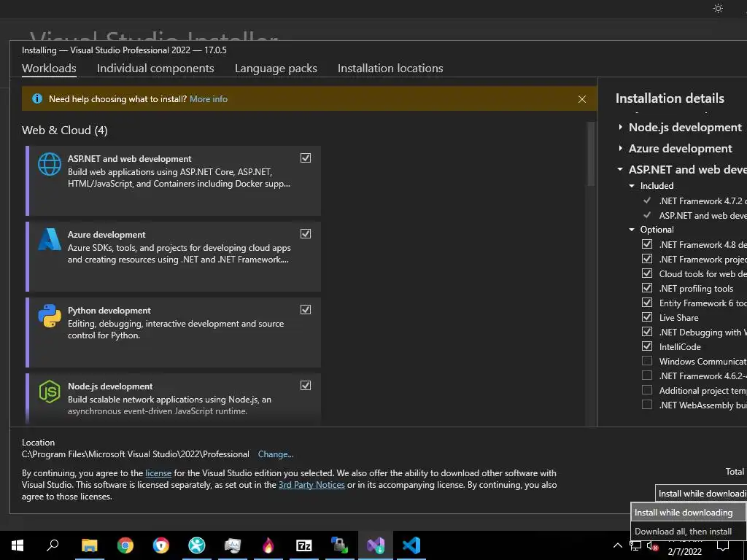
Task: Dismiss the help banner with the X
Action: click(581, 99)
